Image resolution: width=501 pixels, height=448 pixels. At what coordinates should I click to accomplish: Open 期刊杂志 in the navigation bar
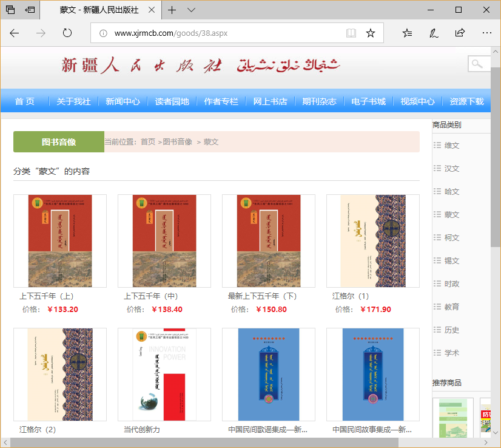(319, 101)
